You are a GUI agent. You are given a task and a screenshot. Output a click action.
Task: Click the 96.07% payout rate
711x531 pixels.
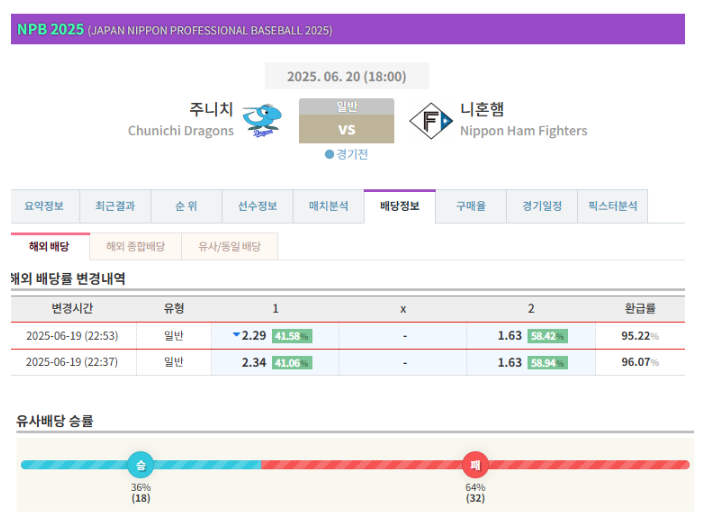pyautogui.click(x=640, y=362)
